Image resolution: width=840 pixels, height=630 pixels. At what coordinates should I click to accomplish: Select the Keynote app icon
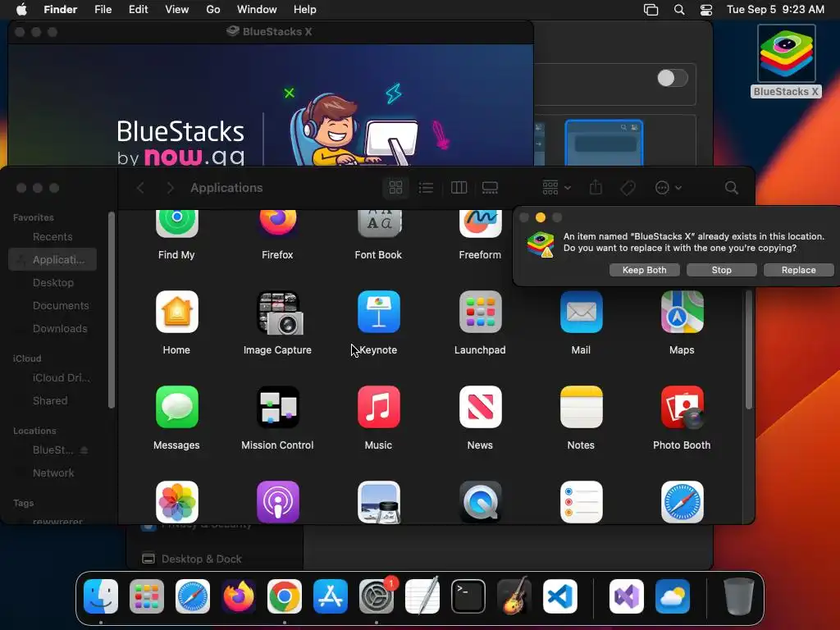pos(379,312)
